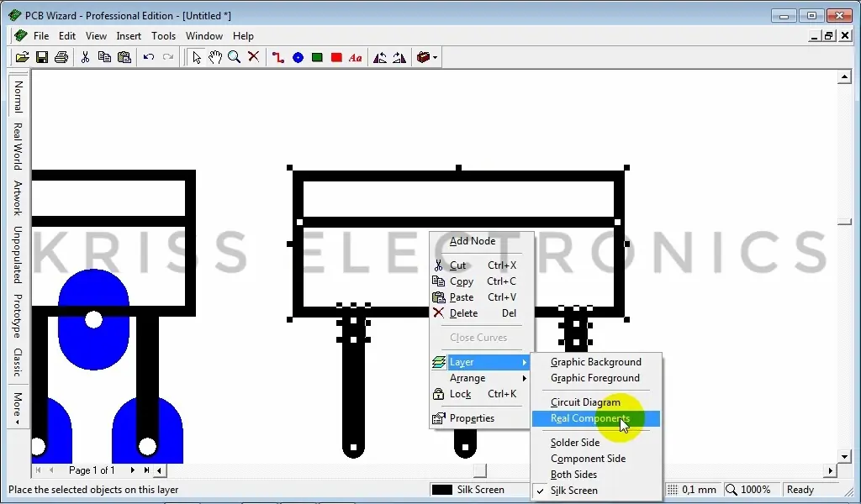
Task: Click the PCB Wizard document icon beside File menu
Action: 21,35
